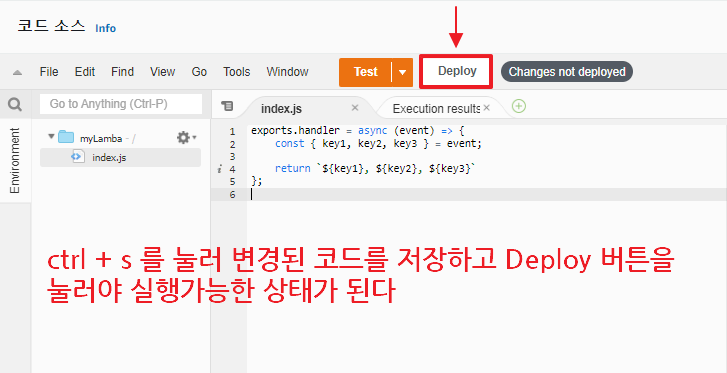
Task: Click the 'async' keyword on line 1
Action: pyautogui.click(x=372, y=131)
